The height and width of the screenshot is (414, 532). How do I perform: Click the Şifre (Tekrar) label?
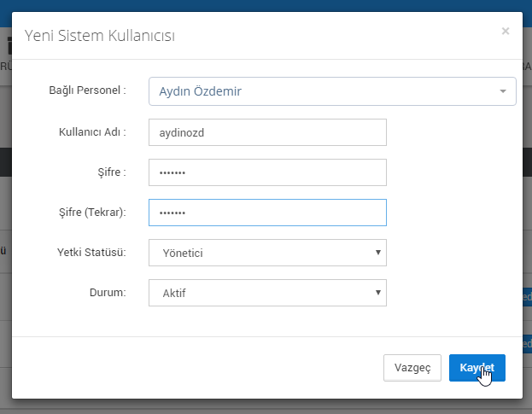click(x=92, y=213)
